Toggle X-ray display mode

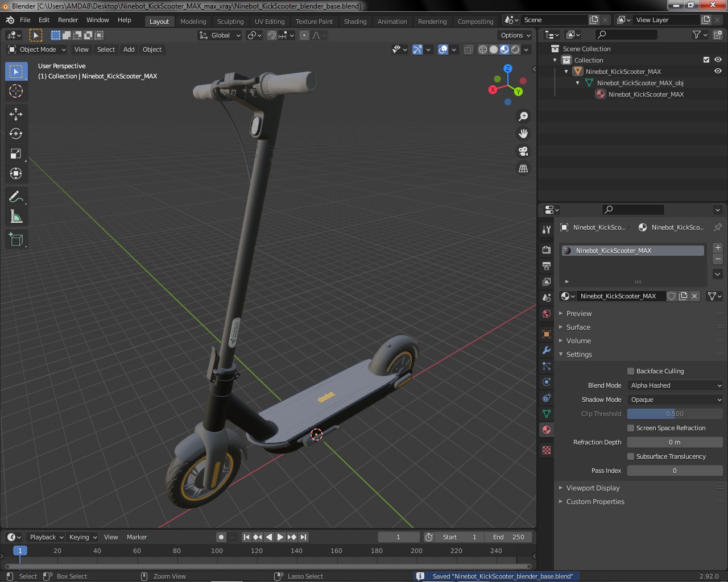(x=468, y=49)
